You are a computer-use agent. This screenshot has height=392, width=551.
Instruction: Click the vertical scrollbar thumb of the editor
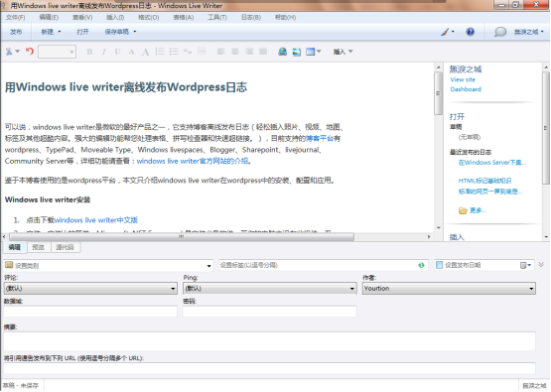(x=438, y=93)
